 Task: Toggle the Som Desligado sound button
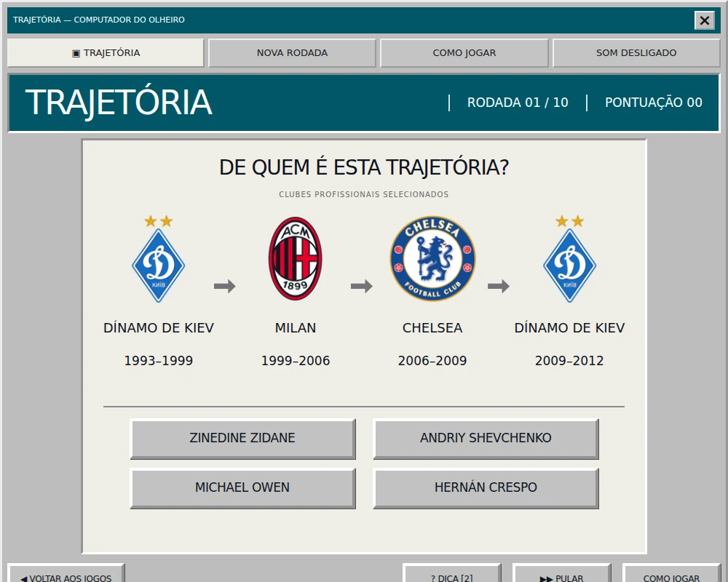coord(636,53)
